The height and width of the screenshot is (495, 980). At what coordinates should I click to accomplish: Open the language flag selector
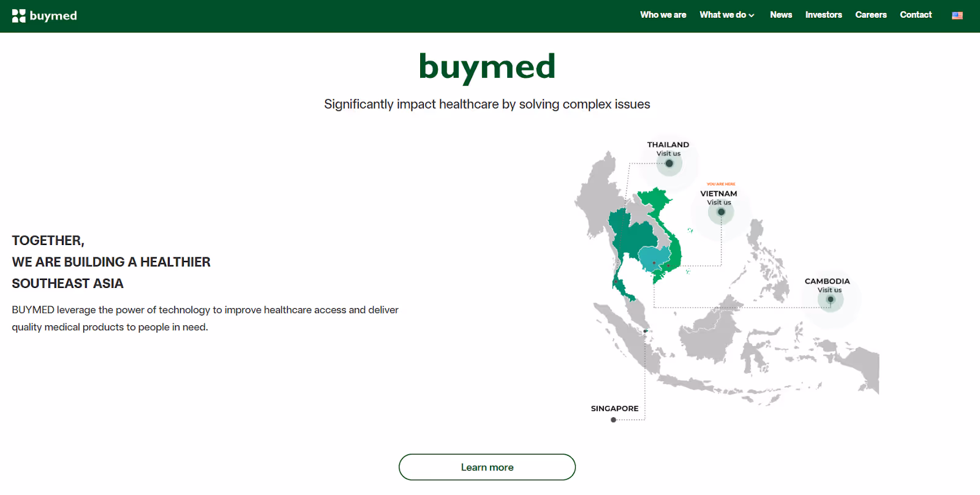point(957,15)
